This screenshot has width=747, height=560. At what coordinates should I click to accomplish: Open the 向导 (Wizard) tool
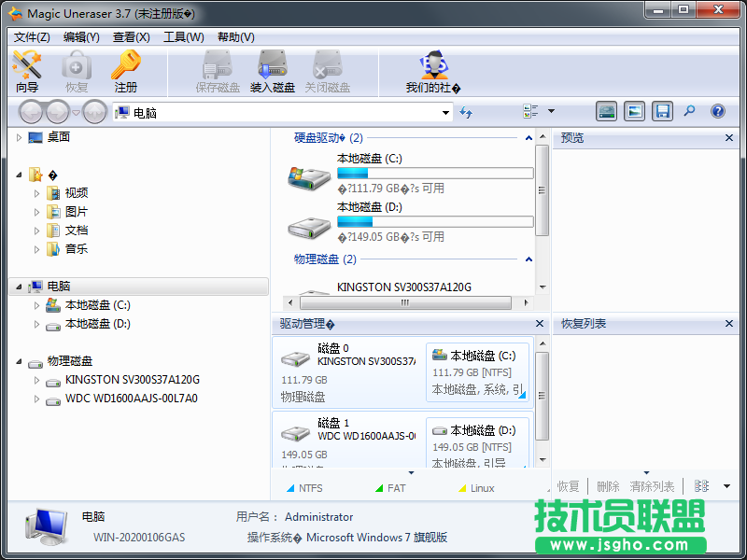27,72
